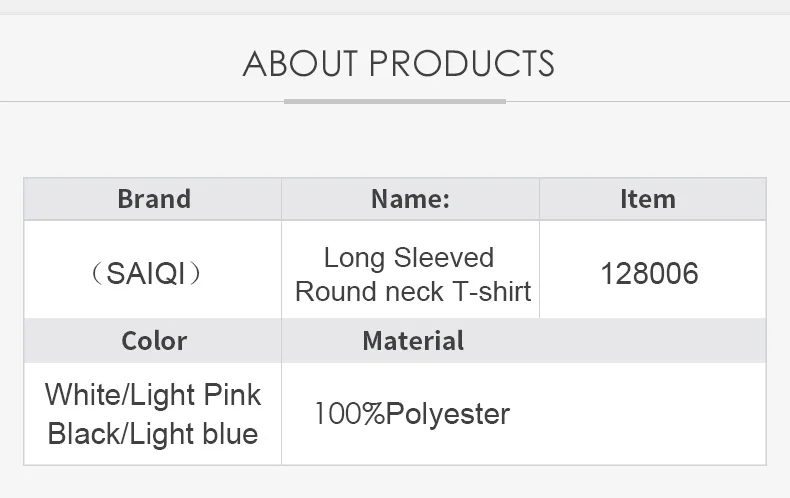Select the Item column header
Image resolution: width=790 pixels, height=498 pixels.
[647, 199]
